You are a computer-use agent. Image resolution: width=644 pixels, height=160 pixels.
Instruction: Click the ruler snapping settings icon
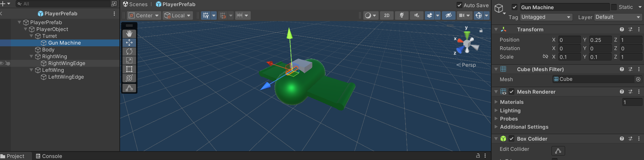click(240, 15)
